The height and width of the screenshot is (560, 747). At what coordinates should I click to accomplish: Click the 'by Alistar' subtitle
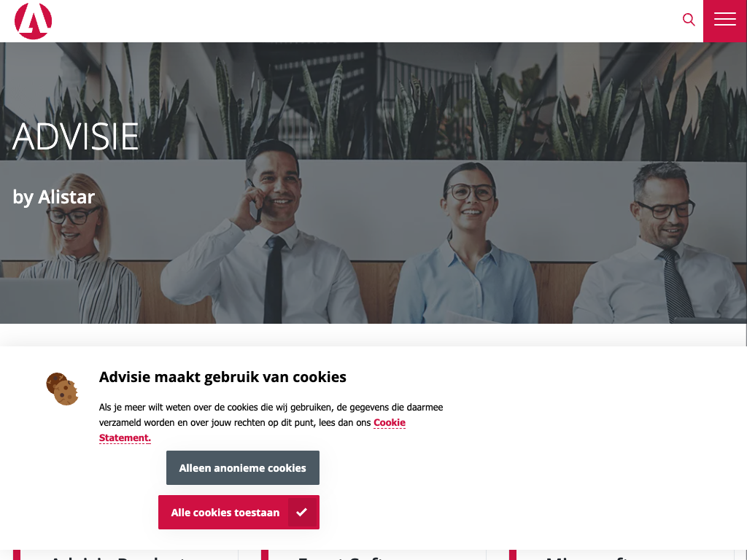coord(54,197)
